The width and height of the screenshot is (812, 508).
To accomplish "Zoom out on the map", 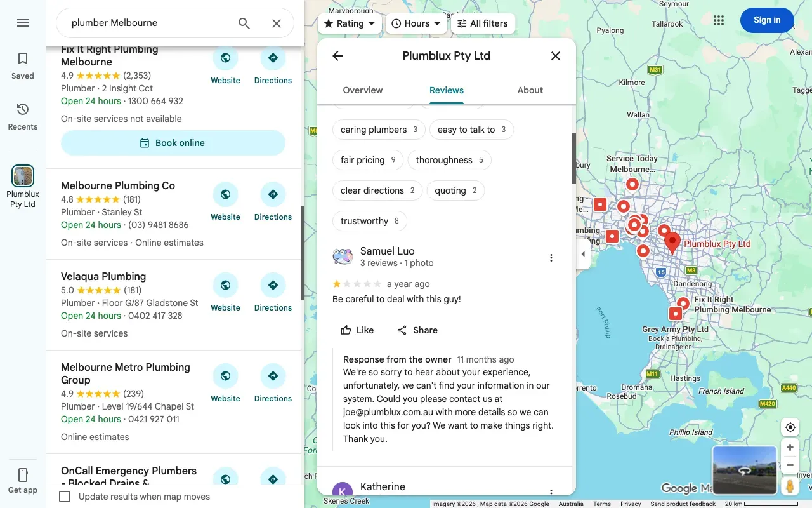I will 790,465.
